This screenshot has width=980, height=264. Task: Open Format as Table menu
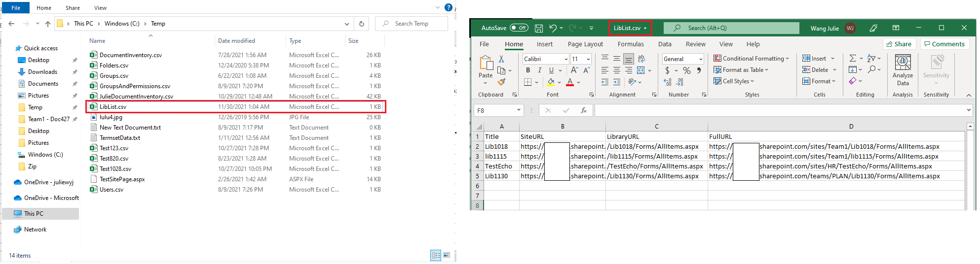pos(741,70)
